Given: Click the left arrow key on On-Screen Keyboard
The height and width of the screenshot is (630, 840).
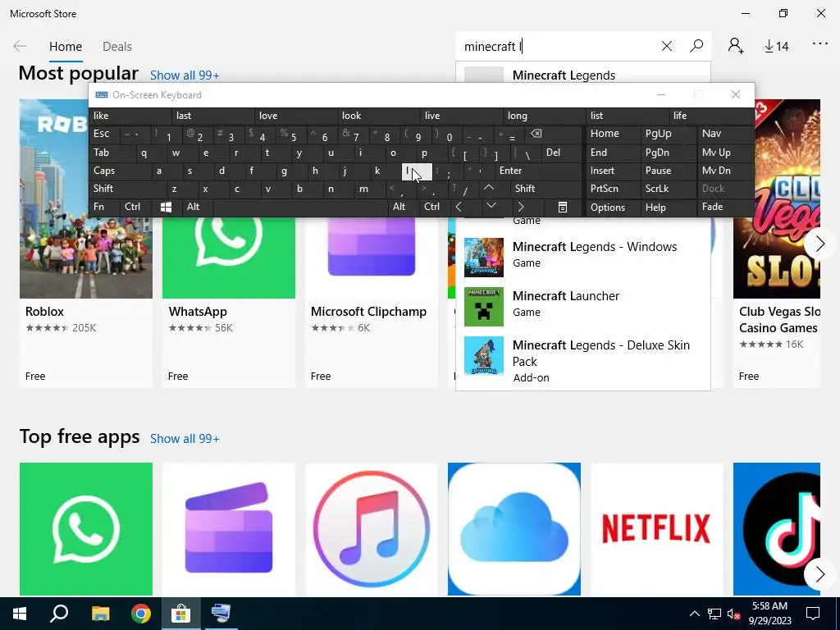Looking at the screenshot, I should click(459, 207).
